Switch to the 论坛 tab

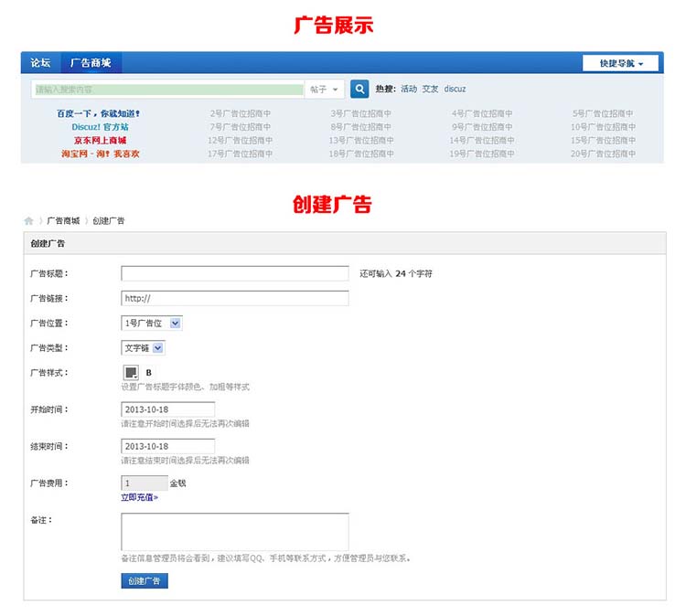40,63
